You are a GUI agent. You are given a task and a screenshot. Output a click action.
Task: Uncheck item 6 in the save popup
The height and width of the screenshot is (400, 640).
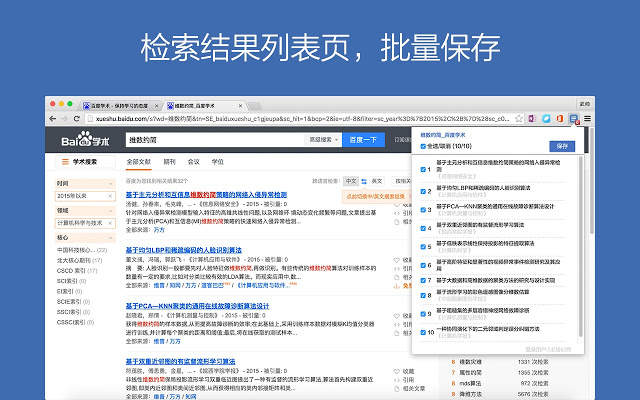[x=423, y=265]
